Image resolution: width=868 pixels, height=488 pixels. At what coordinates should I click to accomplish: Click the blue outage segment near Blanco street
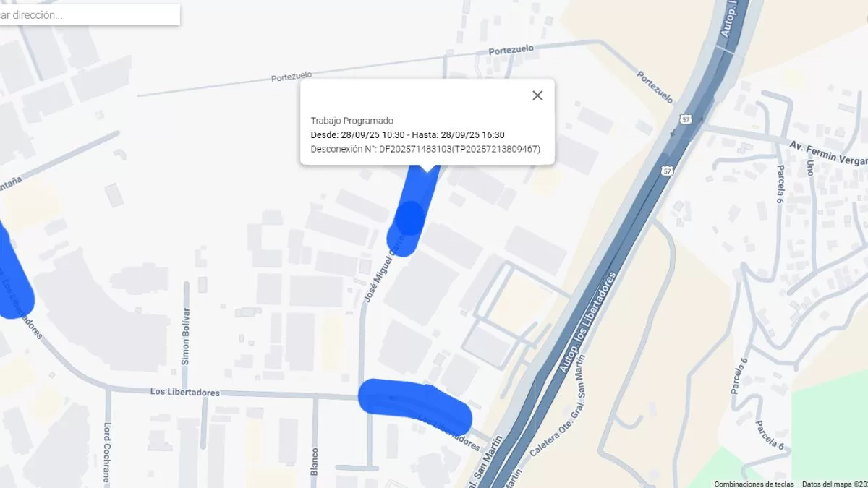(x=415, y=406)
